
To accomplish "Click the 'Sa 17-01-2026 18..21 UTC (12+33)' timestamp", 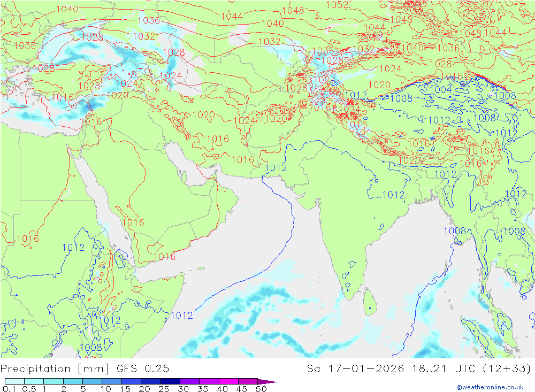I will pyautogui.click(x=419, y=369).
